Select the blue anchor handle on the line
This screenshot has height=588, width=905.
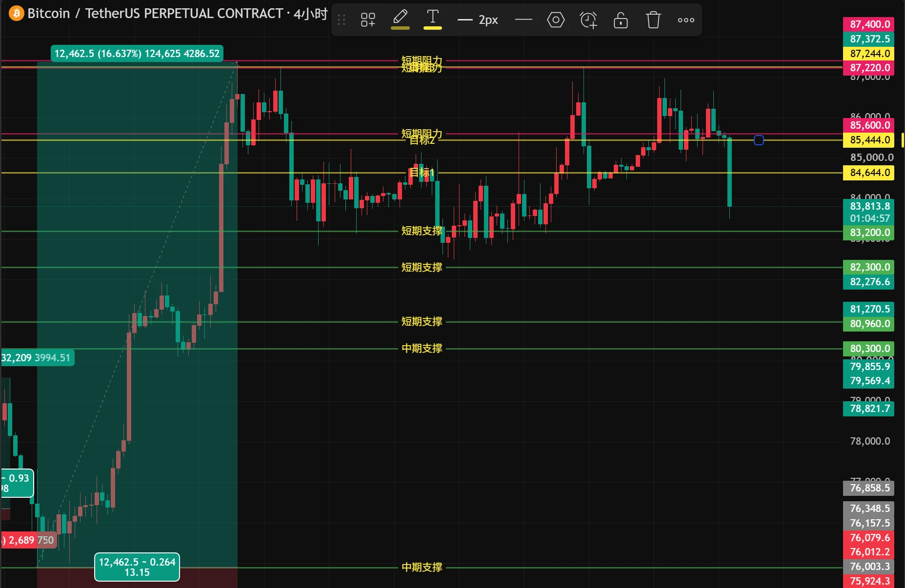click(759, 140)
